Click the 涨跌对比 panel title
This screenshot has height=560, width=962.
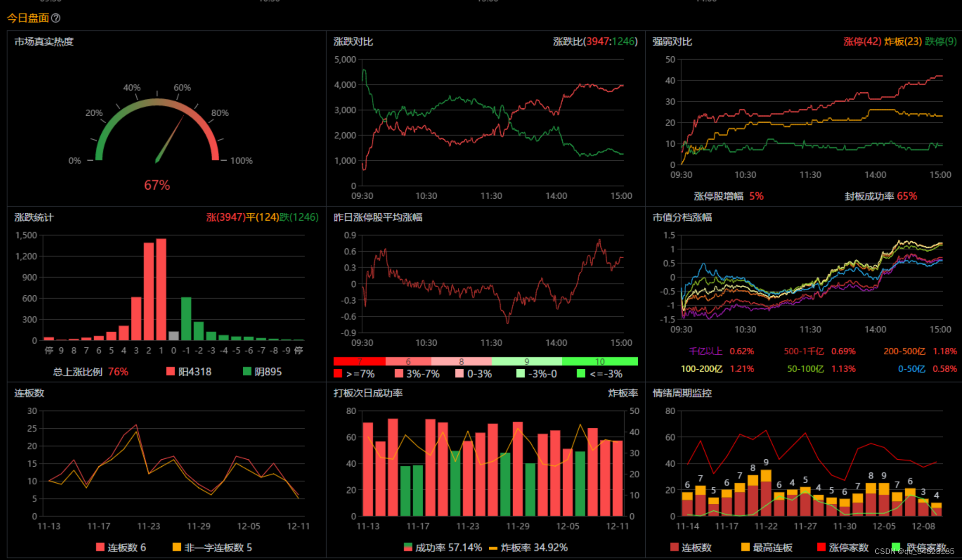(x=353, y=42)
